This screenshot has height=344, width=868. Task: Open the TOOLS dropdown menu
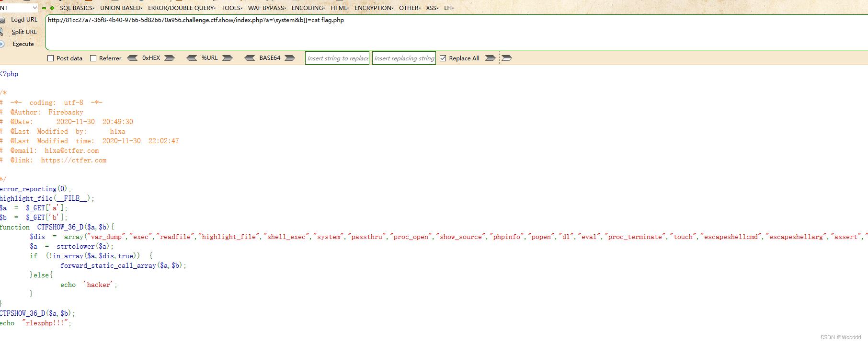[x=232, y=8]
